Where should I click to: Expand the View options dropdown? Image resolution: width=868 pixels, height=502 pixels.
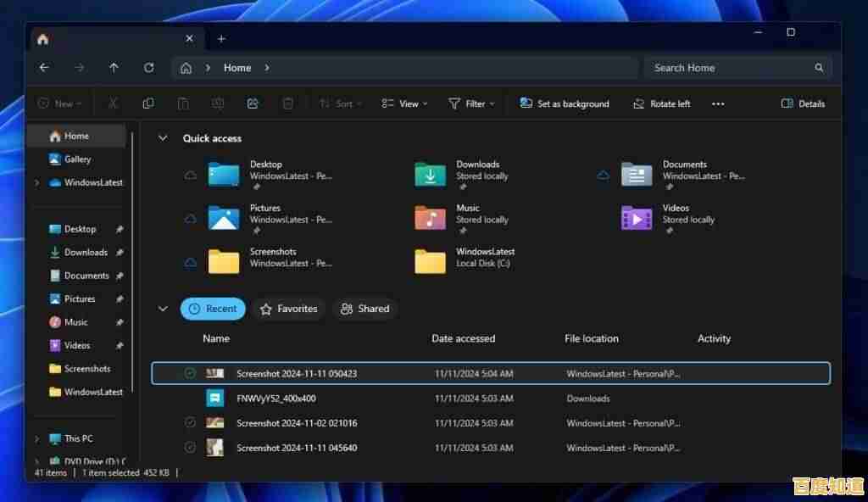[404, 103]
